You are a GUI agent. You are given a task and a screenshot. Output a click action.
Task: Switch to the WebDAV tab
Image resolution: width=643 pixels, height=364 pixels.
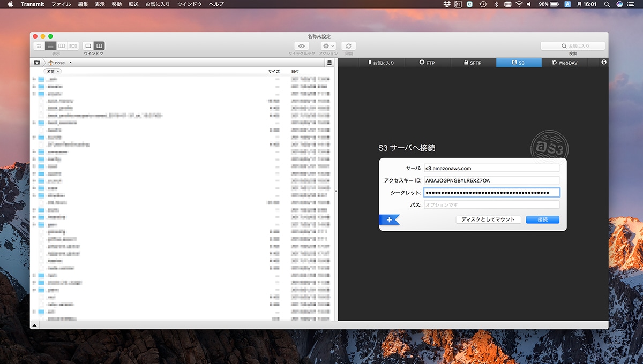point(564,63)
